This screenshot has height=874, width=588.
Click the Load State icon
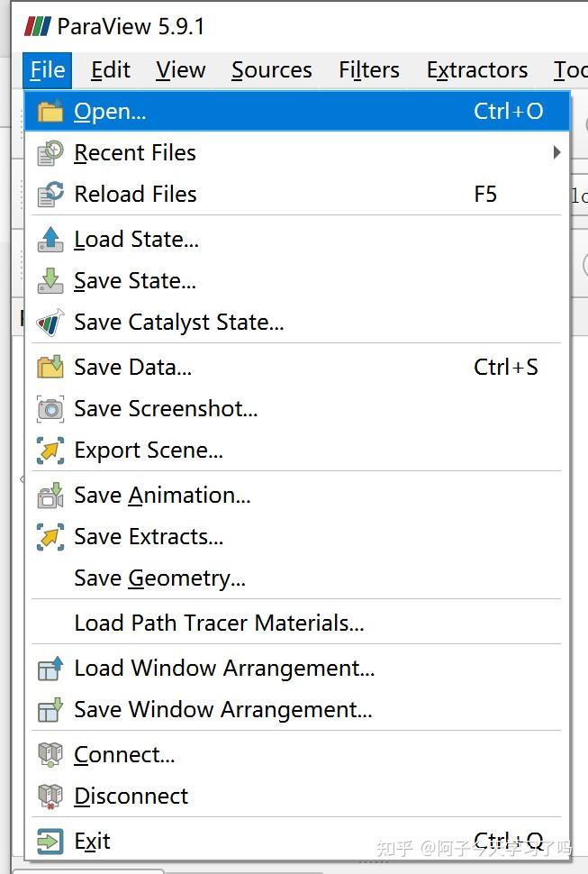point(50,240)
